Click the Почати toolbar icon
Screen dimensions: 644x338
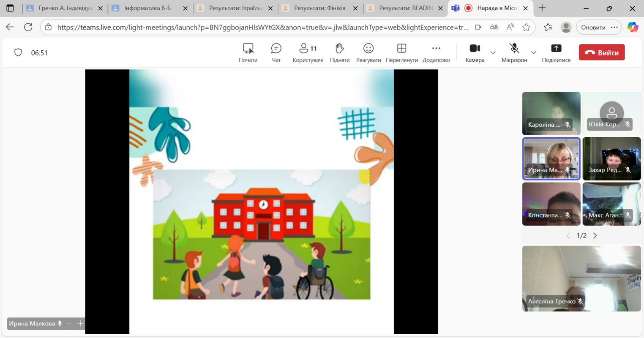[248, 53]
